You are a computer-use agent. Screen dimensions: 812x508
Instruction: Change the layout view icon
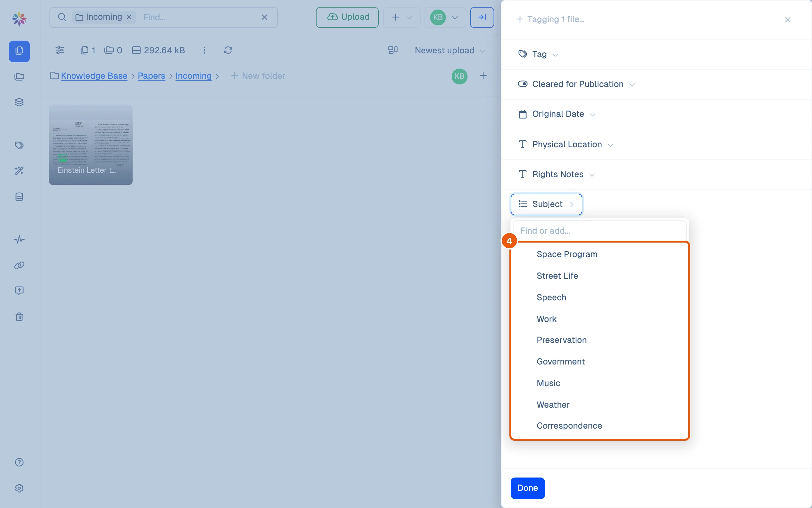[393, 50]
